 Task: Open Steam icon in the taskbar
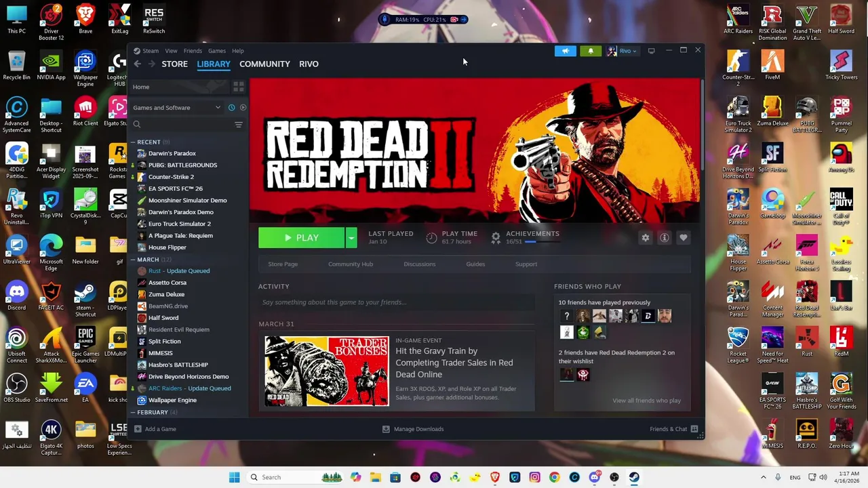click(634, 477)
